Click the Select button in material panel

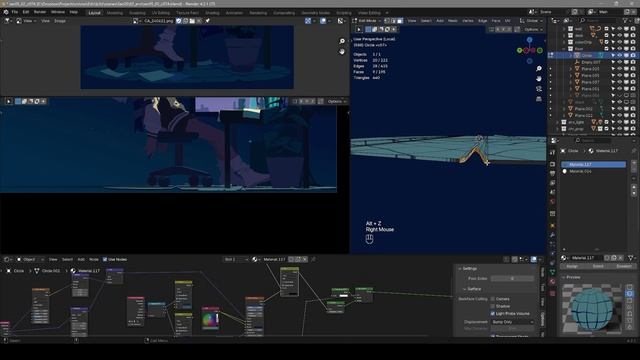point(598,266)
